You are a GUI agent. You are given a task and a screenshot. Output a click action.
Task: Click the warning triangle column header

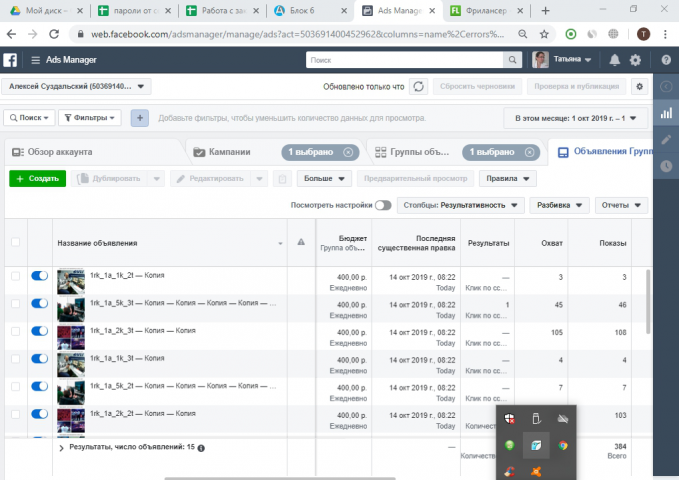(301, 242)
